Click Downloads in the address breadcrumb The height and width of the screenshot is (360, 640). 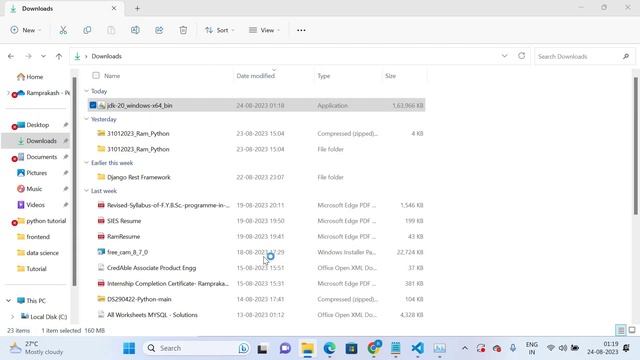(107, 56)
